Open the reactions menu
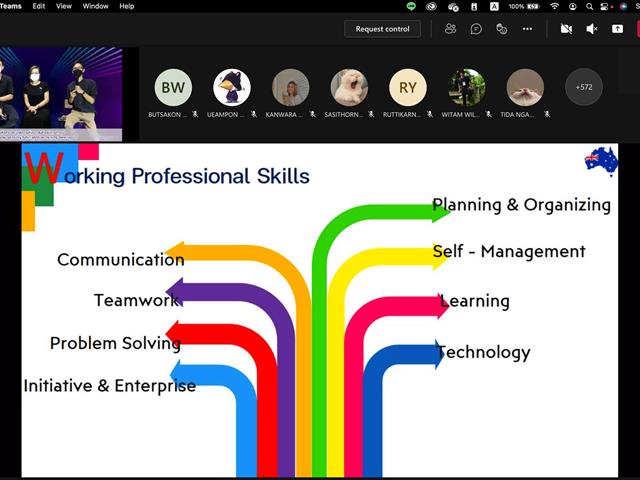 pos(502,29)
